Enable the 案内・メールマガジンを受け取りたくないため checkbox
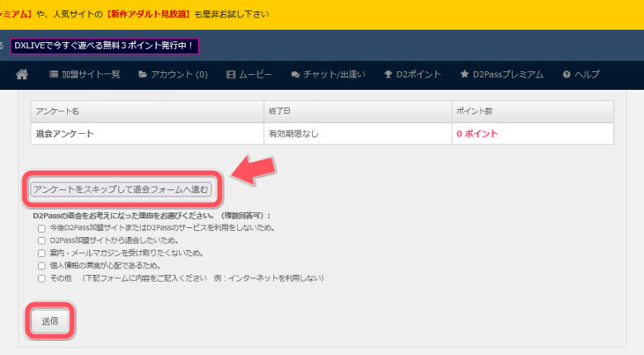This screenshot has height=355, width=644. click(41, 253)
